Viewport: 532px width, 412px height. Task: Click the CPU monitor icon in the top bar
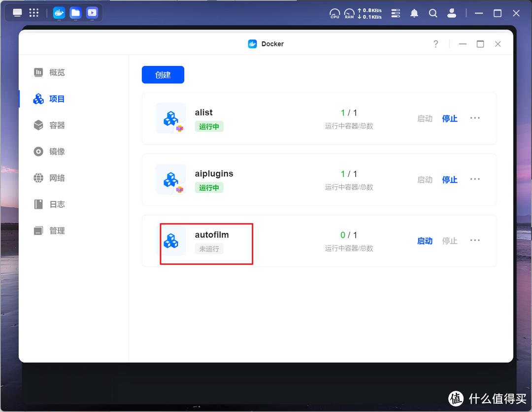[x=334, y=13]
